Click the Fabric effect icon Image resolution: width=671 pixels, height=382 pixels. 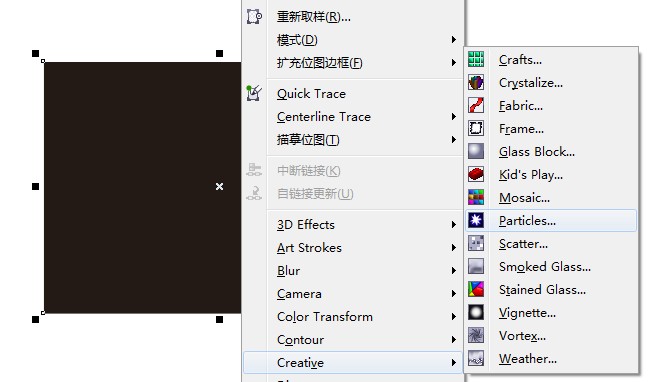click(475, 105)
